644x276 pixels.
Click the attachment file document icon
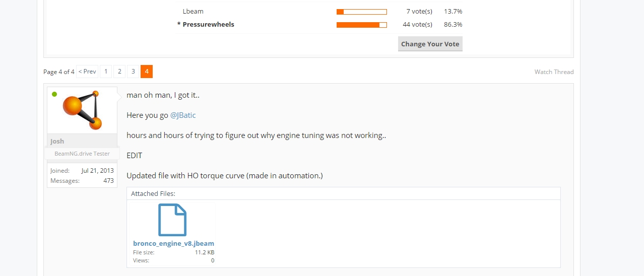[172, 220]
